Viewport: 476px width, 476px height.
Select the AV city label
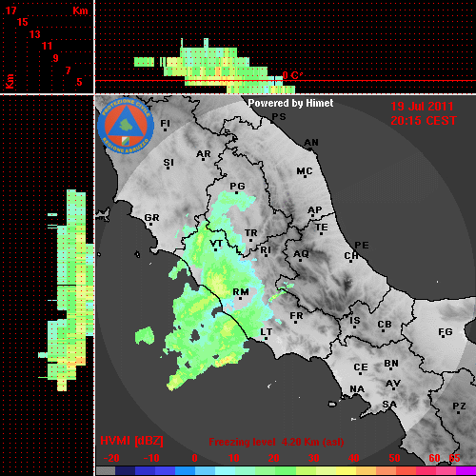[x=393, y=384]
